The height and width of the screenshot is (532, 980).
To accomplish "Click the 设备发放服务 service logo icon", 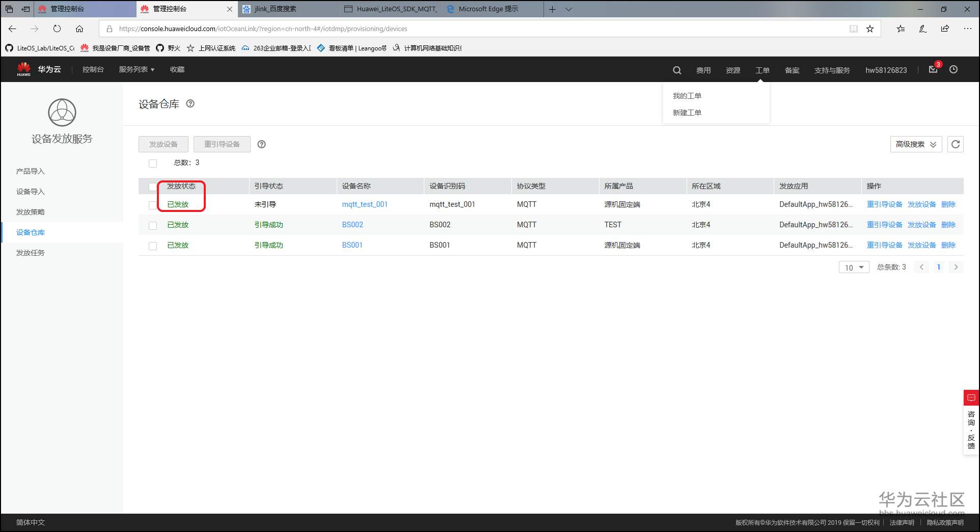I will 62,112.
